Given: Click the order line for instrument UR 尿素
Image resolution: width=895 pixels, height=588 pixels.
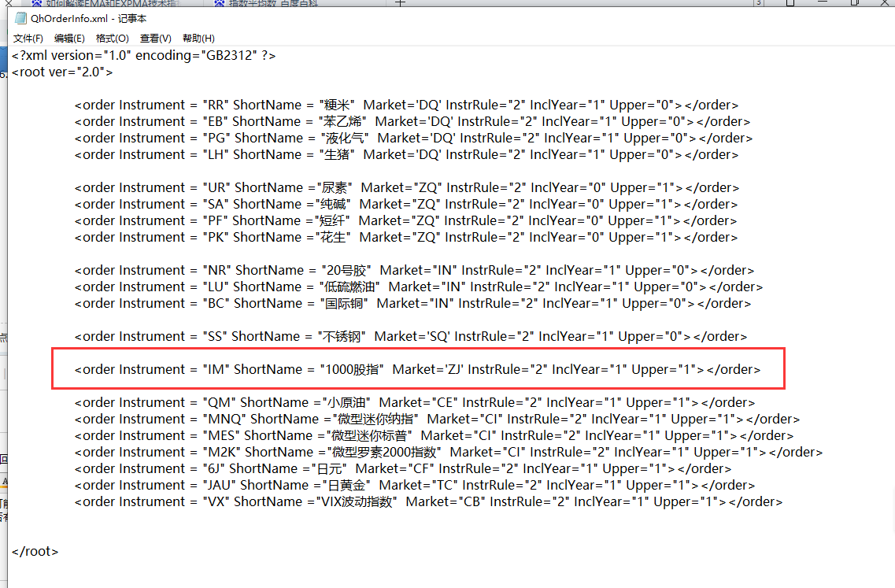Looking at the screenshot, I should [407, 188].
